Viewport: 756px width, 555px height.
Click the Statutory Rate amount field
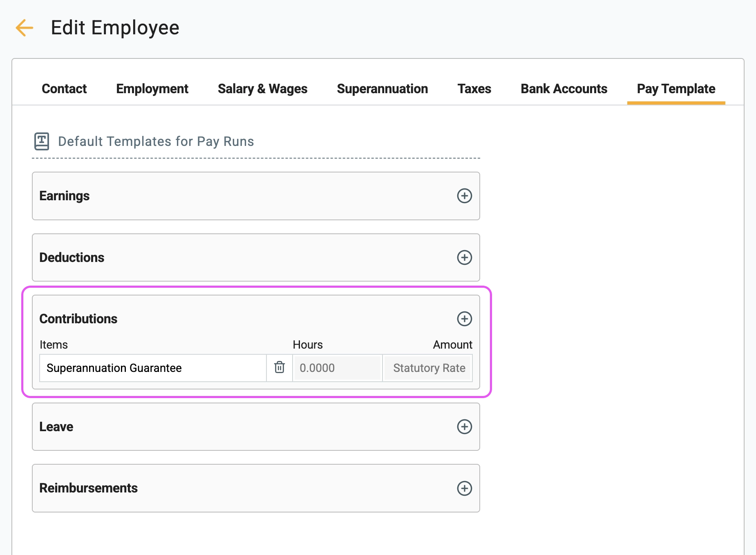428,368
